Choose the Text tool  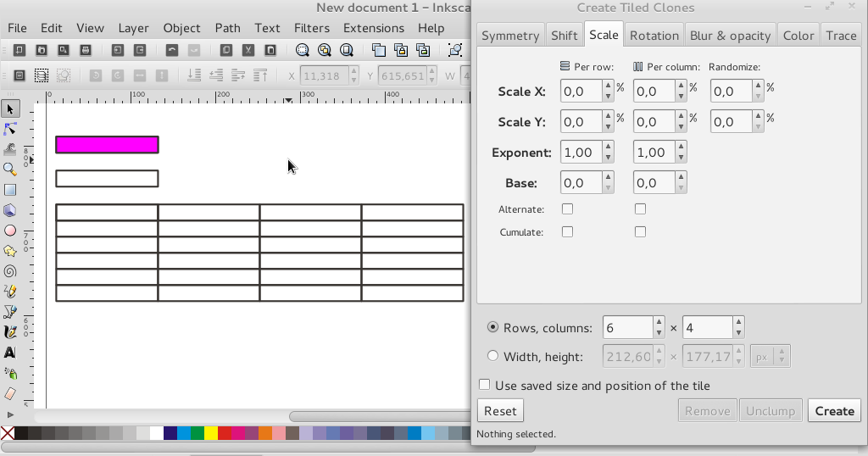[10, 353]
